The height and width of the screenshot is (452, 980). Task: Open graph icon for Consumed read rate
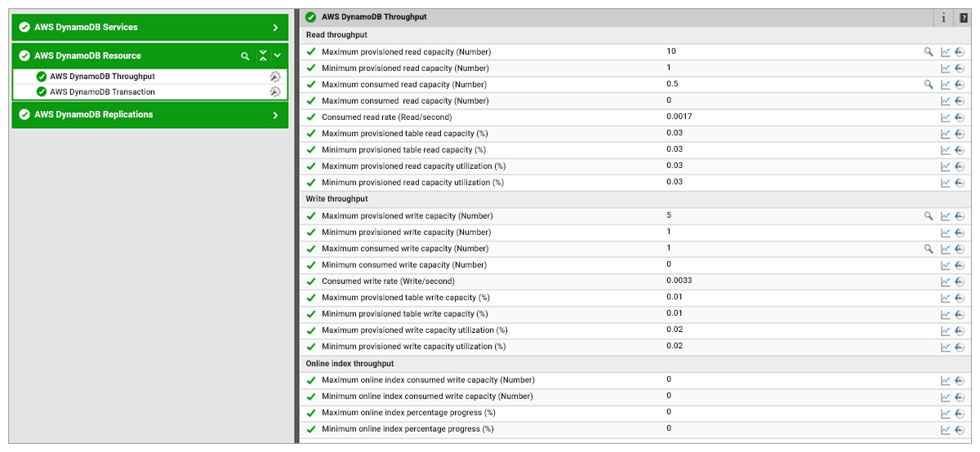[x=946, y=117]
